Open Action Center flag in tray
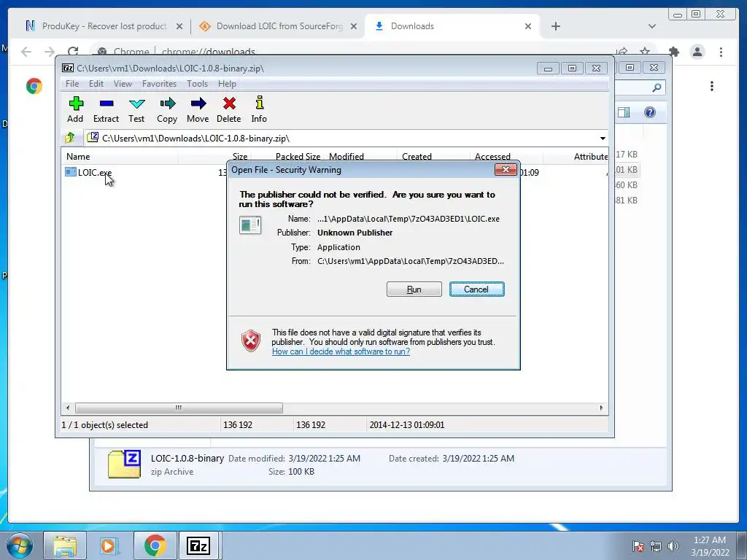Viewport: 747px width, 560px height. [x=638, y=546]
